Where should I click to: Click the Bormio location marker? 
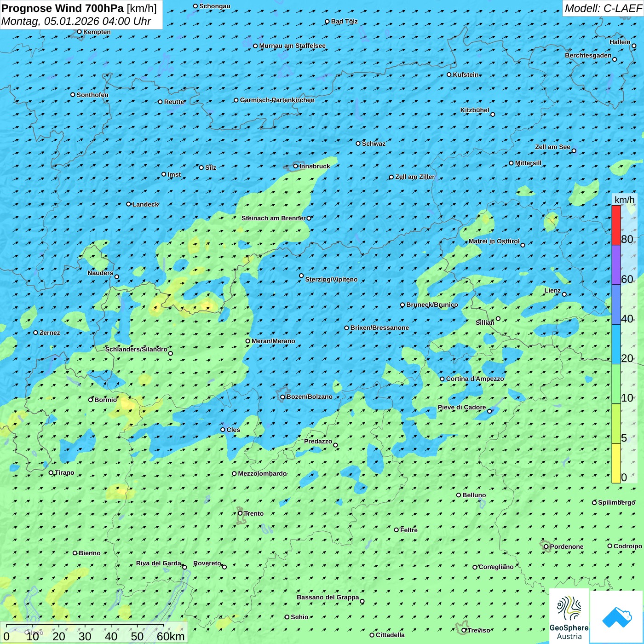pyautogui.click(x=91, y=400)
